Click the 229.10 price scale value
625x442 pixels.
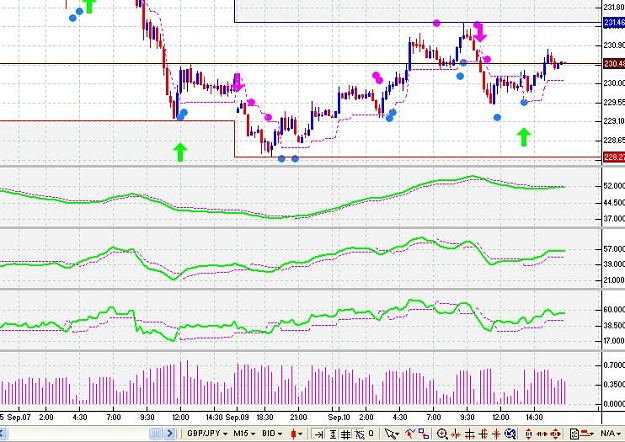614,121
